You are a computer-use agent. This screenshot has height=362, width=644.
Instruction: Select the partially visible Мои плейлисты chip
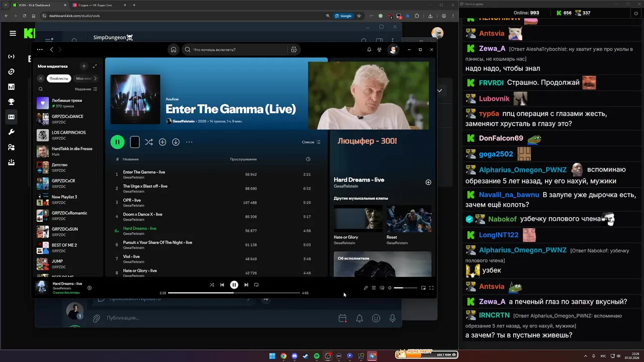(x=84, y=78)
